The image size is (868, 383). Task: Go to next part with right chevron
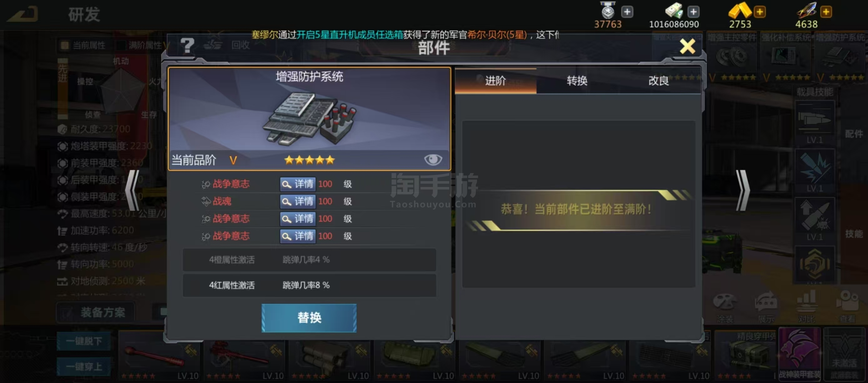coord(742,190)
